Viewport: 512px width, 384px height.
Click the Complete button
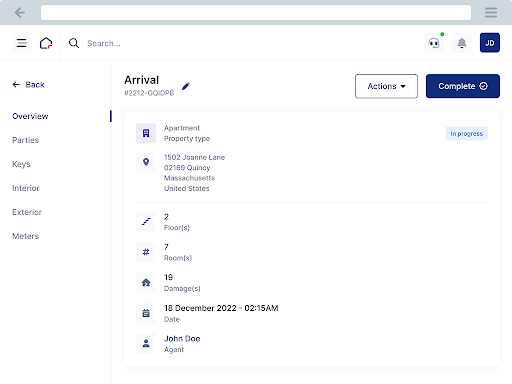point(463,86)
